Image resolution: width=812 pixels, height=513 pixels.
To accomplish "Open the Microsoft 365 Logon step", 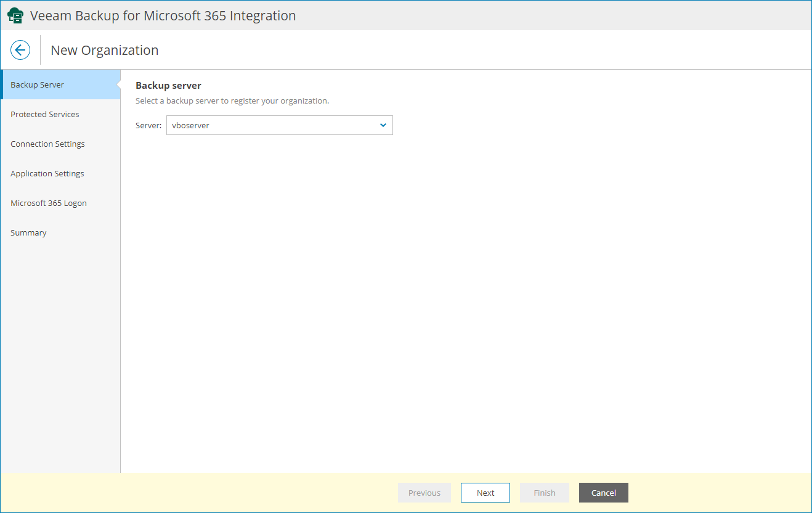I will click(x=60, y=203).
